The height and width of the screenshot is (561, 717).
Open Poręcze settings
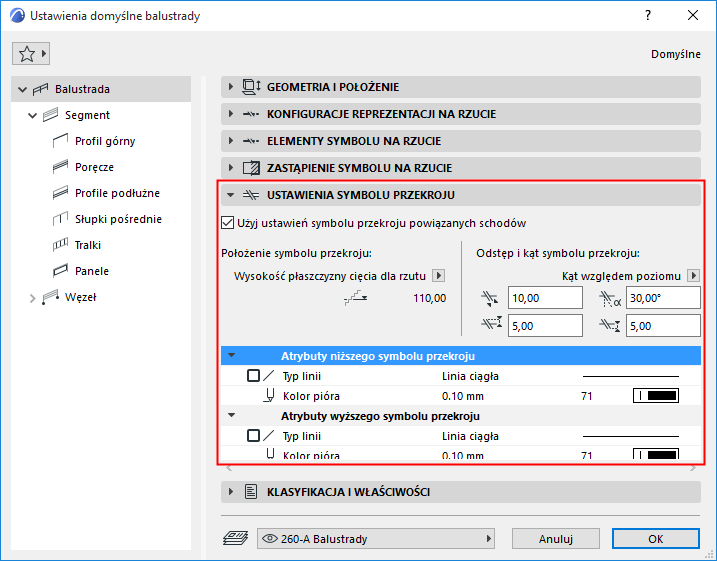coord(94,167)
